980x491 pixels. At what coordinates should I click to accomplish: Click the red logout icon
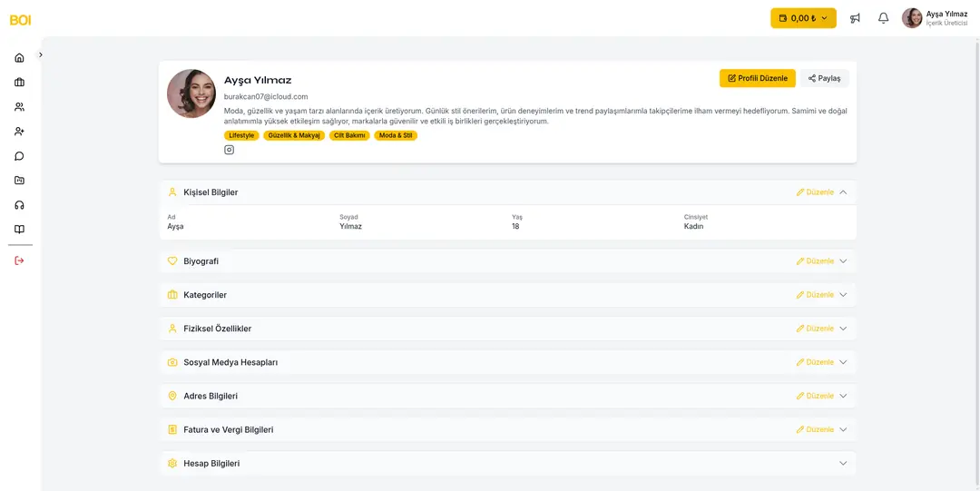point(19,260)
